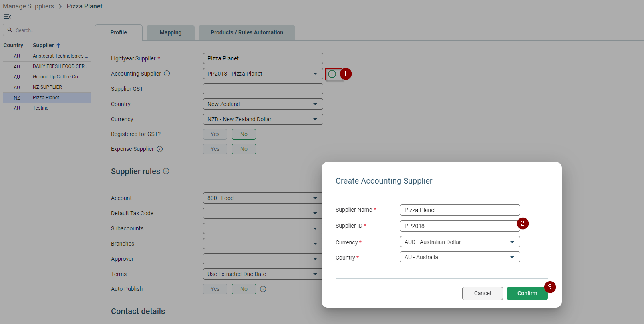Click Cancel in the dialog
644x324 pixels.
483,293
